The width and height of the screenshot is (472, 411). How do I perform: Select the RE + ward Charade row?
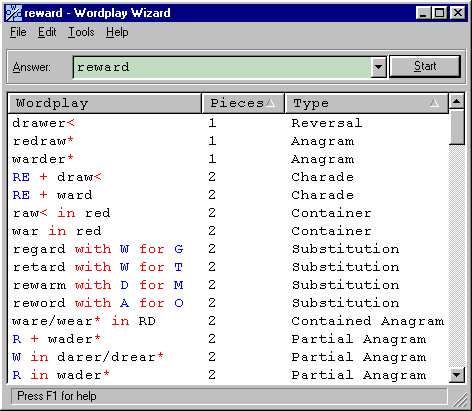(228, 195)
